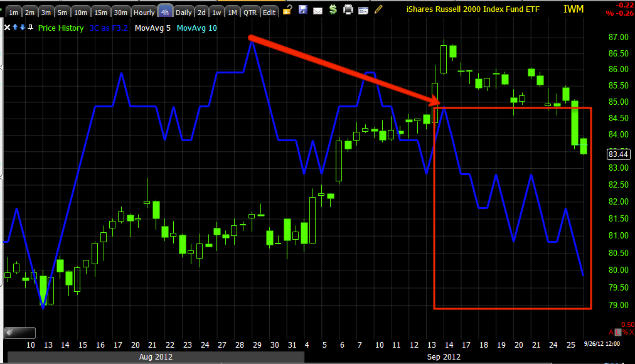Click the 79.00 price axis label
The image size is (635, 364).
tap(619, 305)
